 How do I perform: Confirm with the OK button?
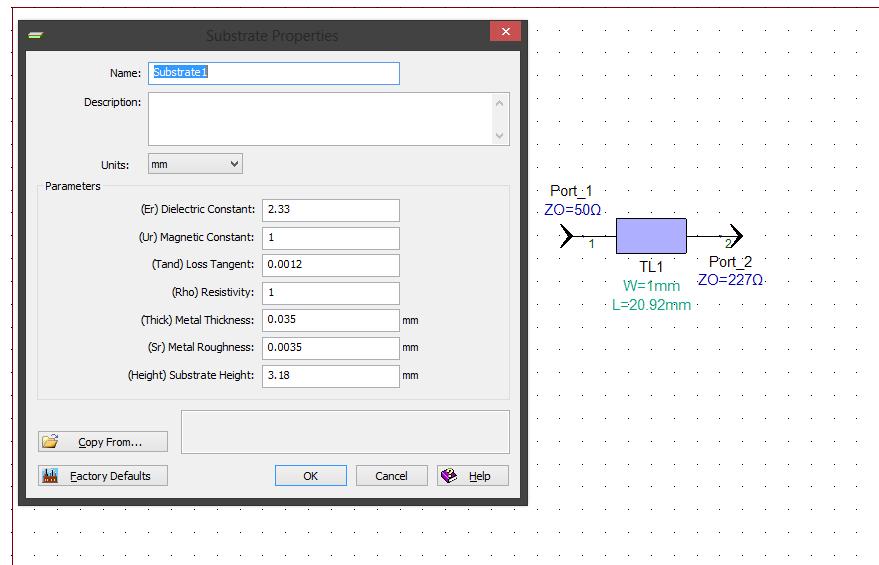[311, 476]
